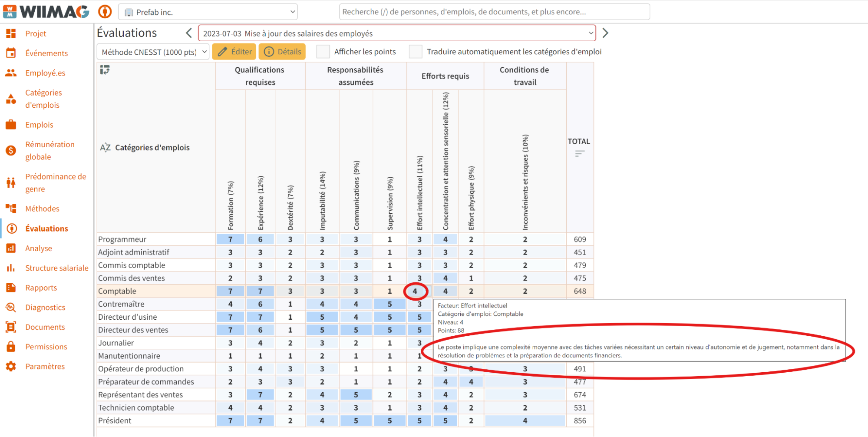Go to the previous evaluation with left chevron
Screen dimensions: 868x437
pyautogui.click(x=189, y=33)
